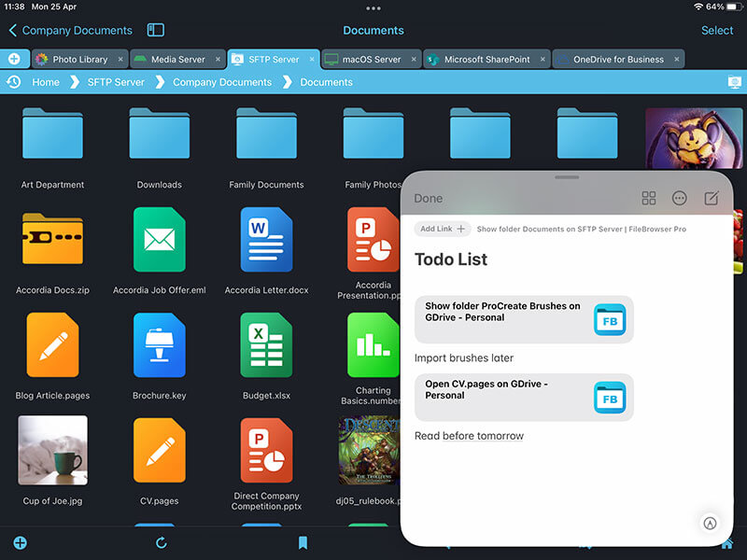
Task: Open bookmarks from the bottom toolbar
Action: pyautogui.click(x=303, y=543)
